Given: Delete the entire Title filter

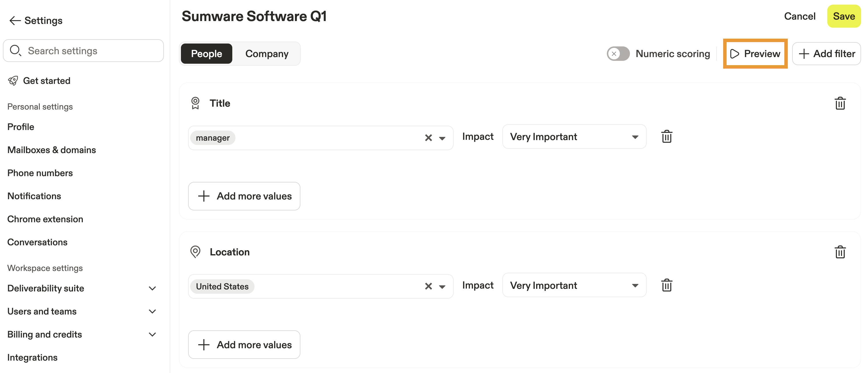Looking at the screenshot, I should coord(840,103).
